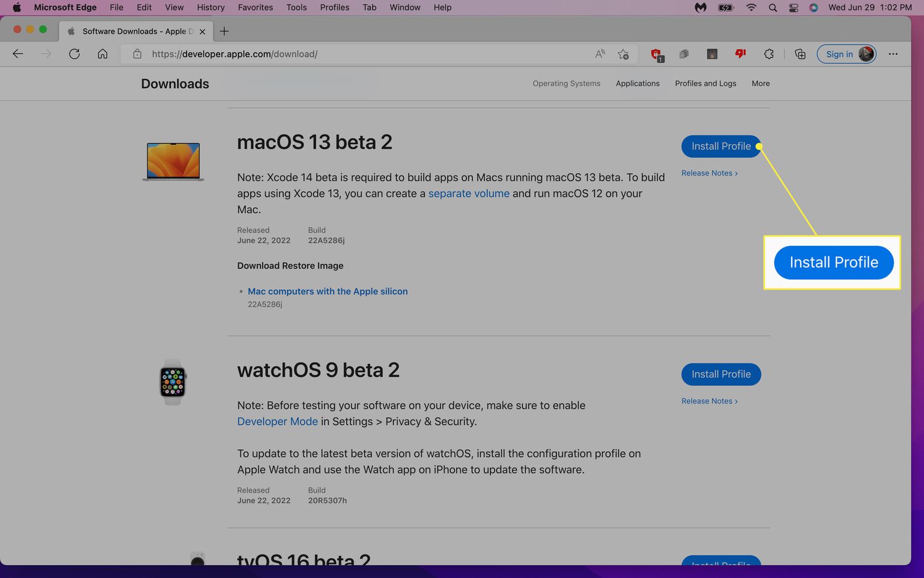Open the Wi-Fi menu bar icon

pos(751,7)
